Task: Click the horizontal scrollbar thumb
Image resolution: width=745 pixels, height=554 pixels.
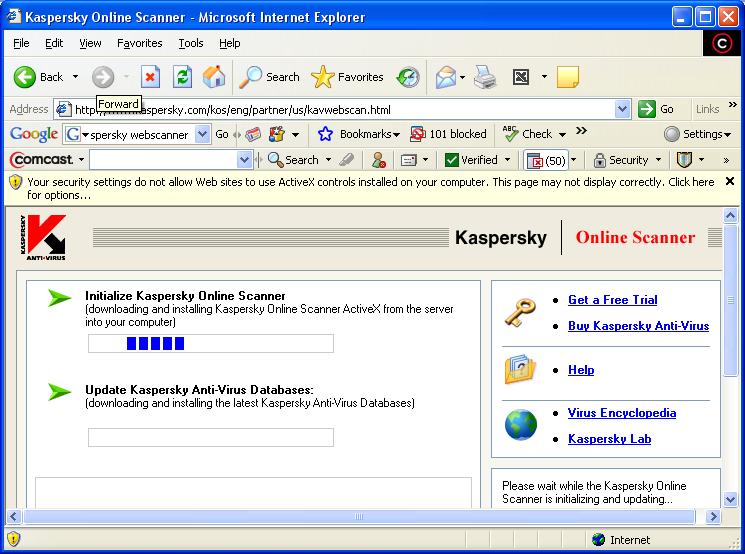Action: 359,516
